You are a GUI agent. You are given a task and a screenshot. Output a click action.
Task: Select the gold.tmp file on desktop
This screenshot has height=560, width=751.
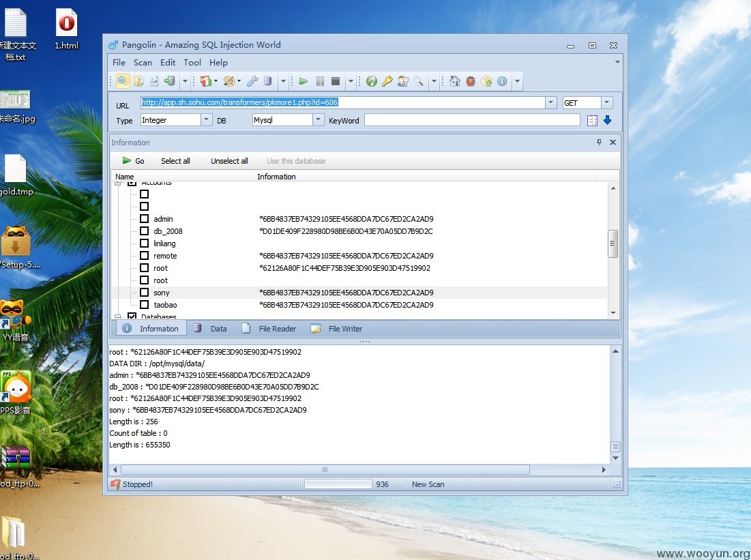(x=15, y=175)
